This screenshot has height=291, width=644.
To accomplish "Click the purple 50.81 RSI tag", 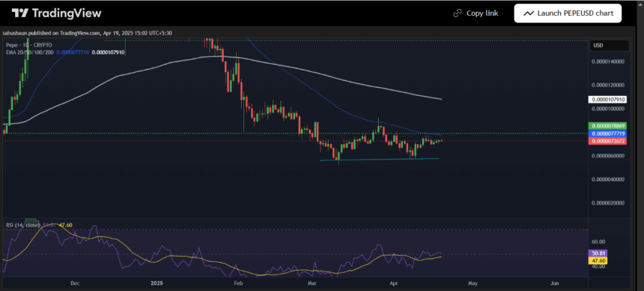I will tap(598, 253).
